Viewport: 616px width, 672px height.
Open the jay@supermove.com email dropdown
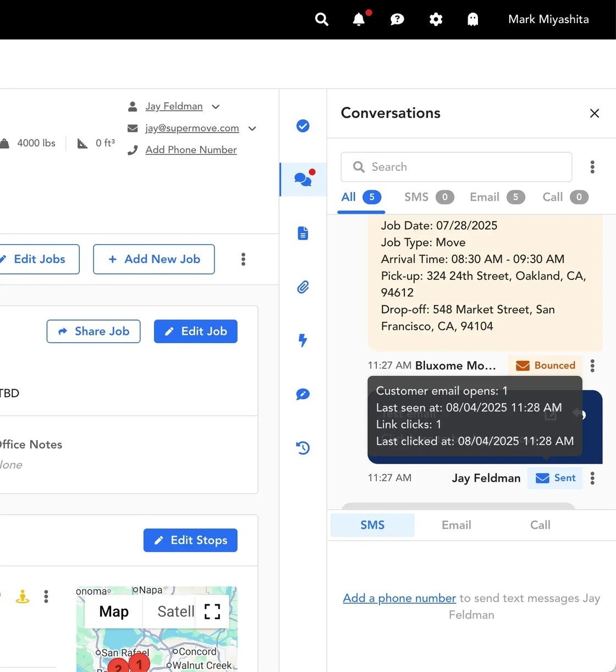click(x=252, y=128)
